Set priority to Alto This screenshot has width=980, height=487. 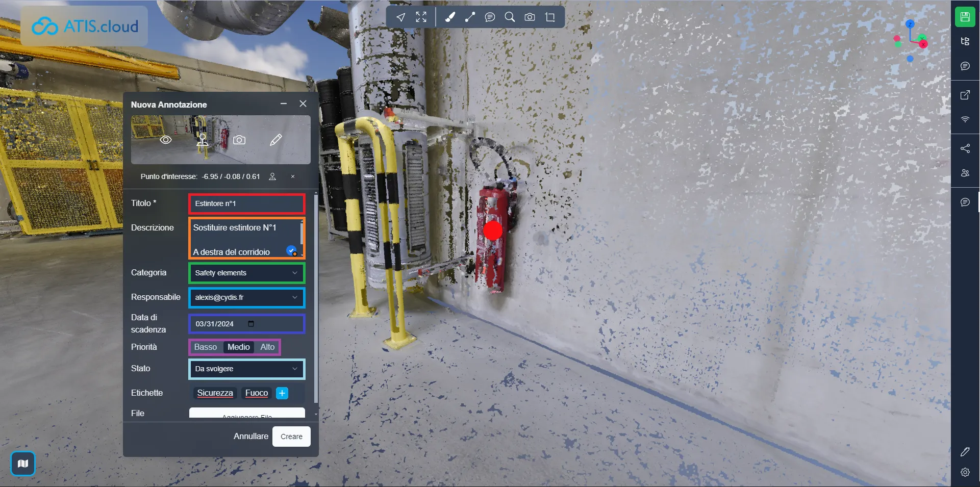click(267, 347)
